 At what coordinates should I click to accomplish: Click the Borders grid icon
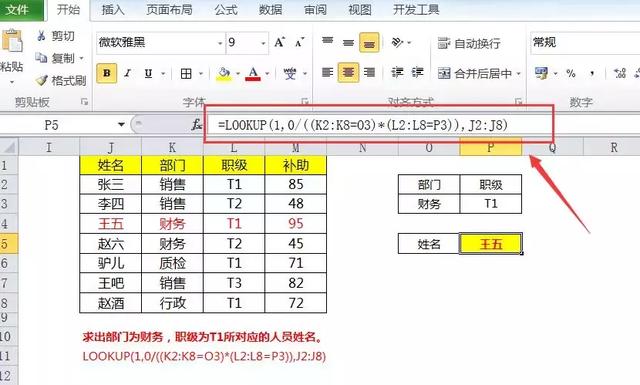[x=186, y=74]
